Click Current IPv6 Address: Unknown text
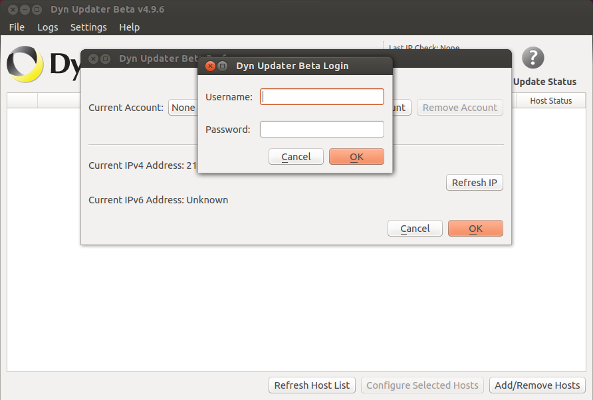Screen dimensions: 593x400 pyautogui.click(x=158, y=200)
